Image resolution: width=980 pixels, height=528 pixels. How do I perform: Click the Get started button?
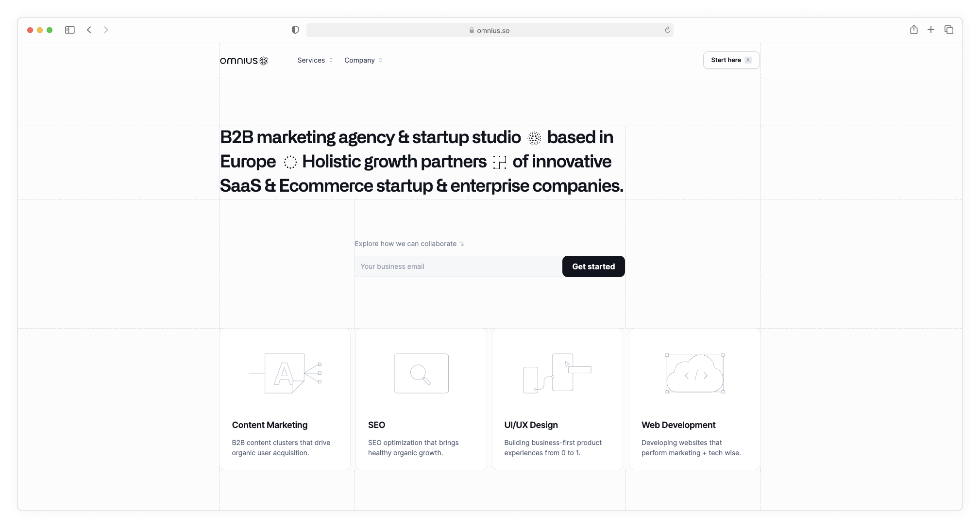(x=592, y=266)
